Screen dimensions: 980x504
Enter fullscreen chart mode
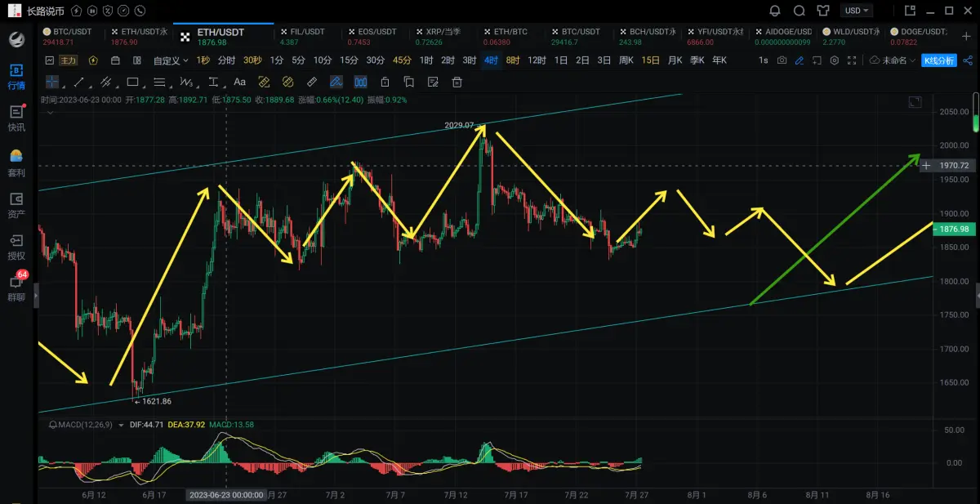(x=853, y=60)
